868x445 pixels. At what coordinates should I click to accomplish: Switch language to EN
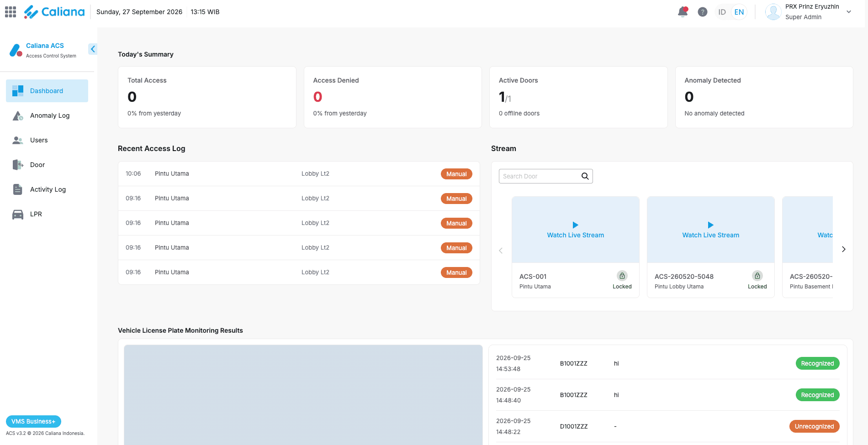click(739, 12)
